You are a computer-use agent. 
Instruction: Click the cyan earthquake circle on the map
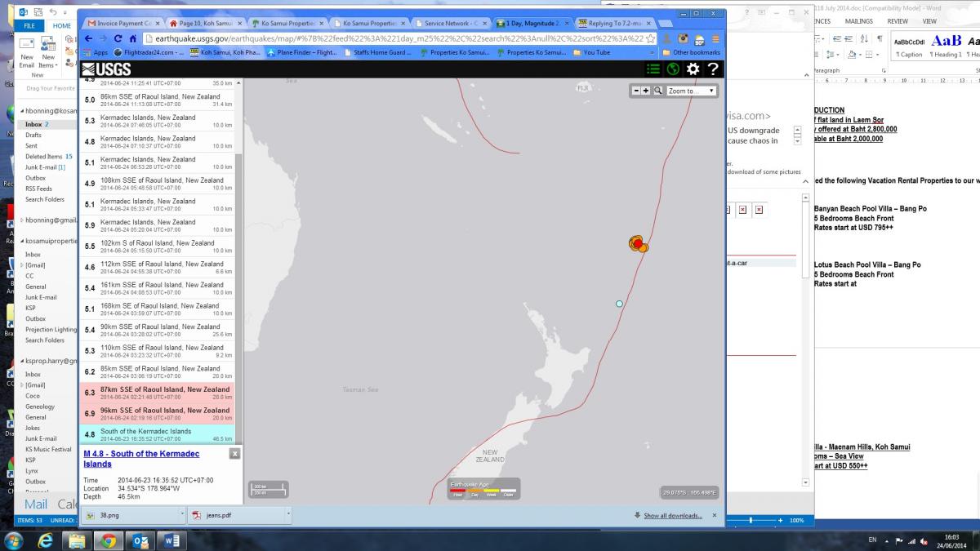click(619, 304)
